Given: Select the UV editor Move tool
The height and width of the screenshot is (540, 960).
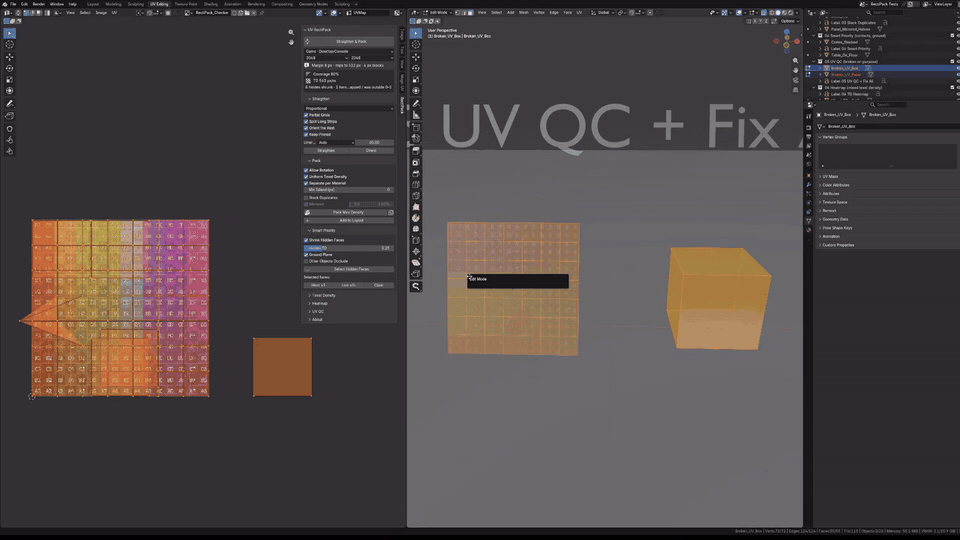Looking at the screenshot, I should pos(9,57).
